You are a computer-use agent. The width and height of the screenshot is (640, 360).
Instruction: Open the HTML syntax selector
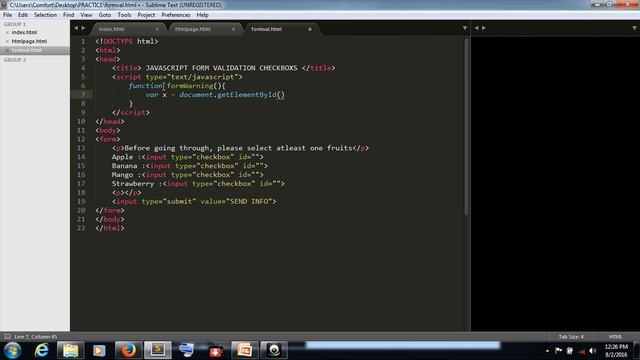click(616, 337)
